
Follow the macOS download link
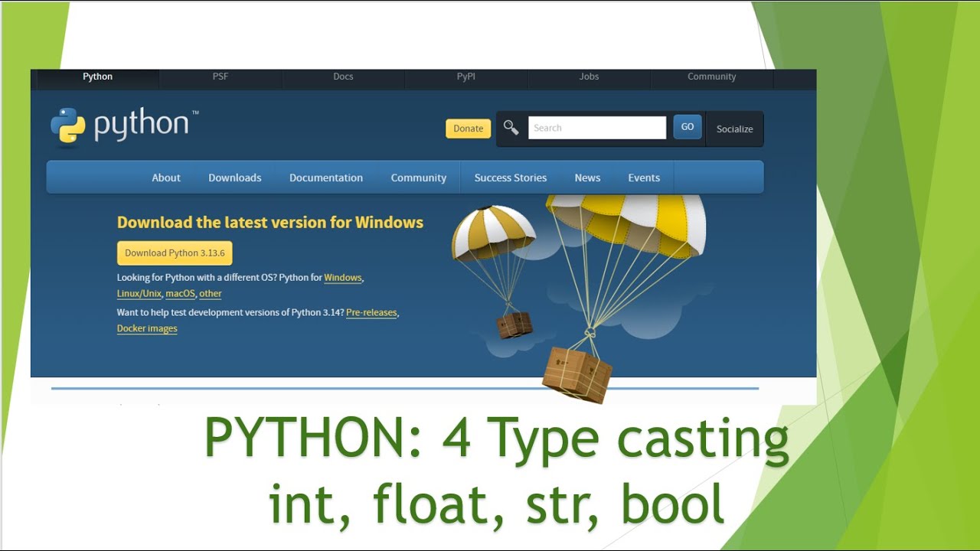click(181, 294)
